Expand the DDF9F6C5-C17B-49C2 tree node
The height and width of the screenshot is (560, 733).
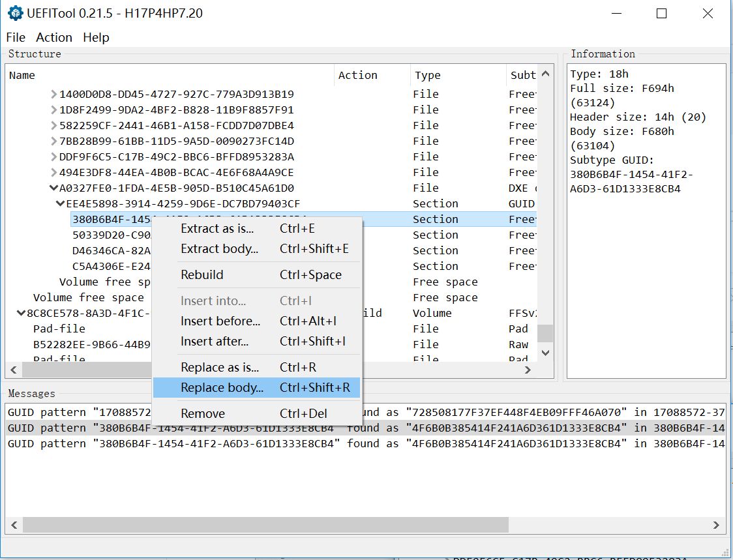tap(54, 157)
